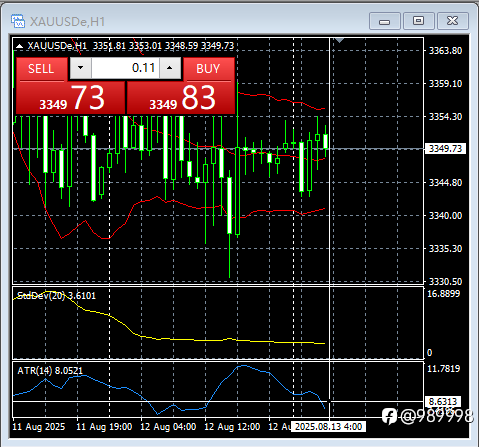Screen dimensions: 479x447
Task: Click the buy price 3349.83 tile
Action: [x=181, y=98]
